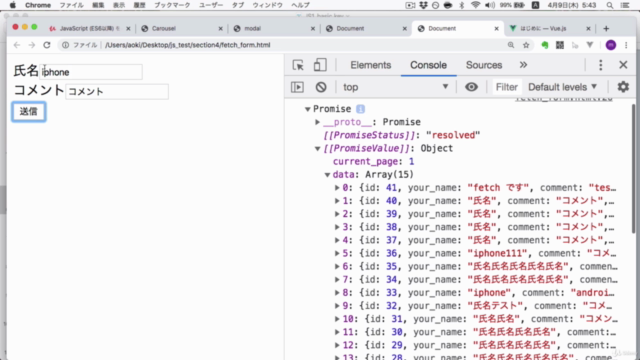Focus the コメント input field
Image resolution: width=640 pixels, height=360 pixels.
pos(117,91)
